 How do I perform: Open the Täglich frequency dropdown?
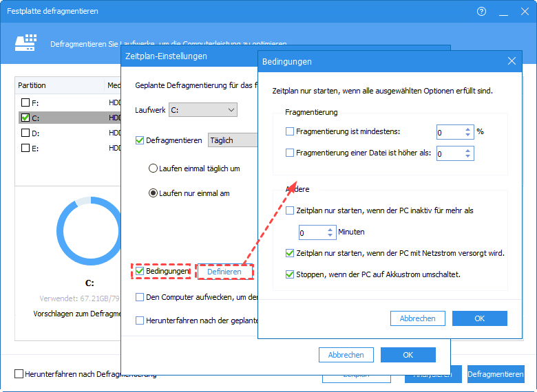point(233,140)
